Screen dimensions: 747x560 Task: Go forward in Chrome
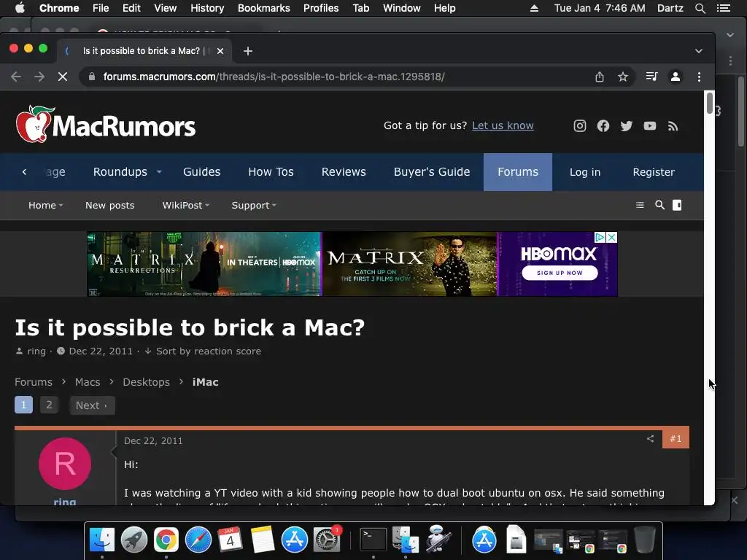coord(39,77)
